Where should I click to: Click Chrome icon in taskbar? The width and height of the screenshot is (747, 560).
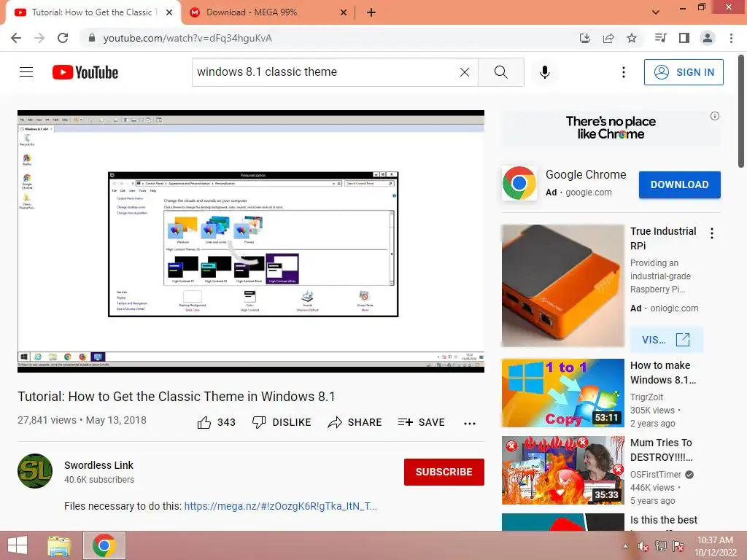pyautogui.click(x=104, y=545)
